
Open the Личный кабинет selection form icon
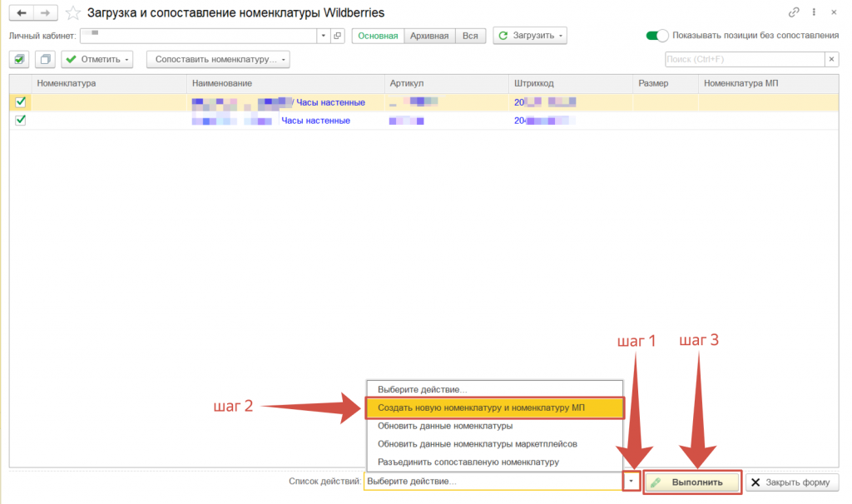click(337, 36)
